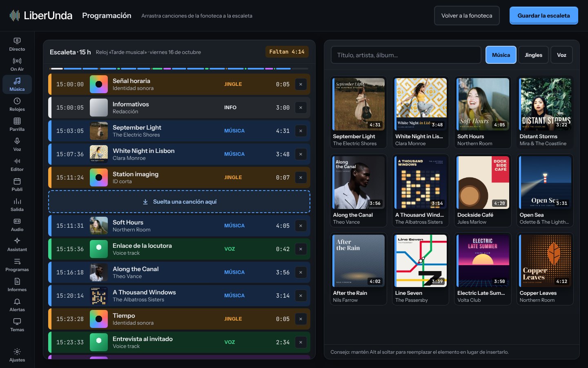Switch library filter to Música

pos(501,55)
